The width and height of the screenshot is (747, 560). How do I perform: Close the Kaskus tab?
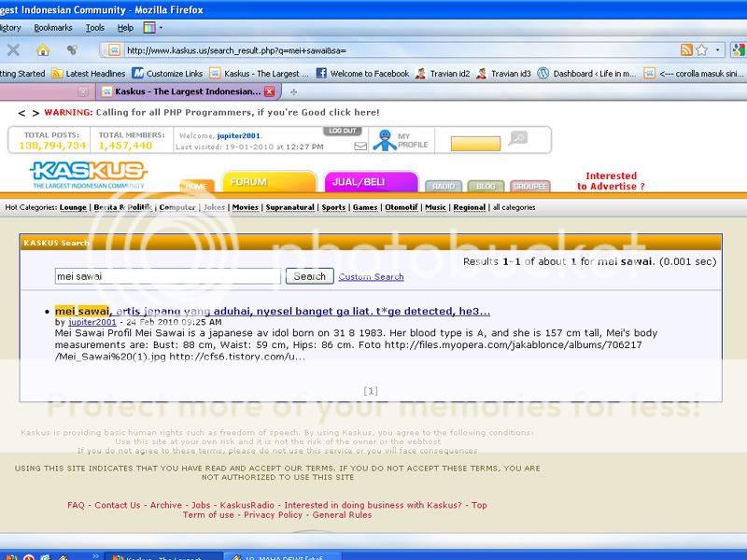point(269,91)
